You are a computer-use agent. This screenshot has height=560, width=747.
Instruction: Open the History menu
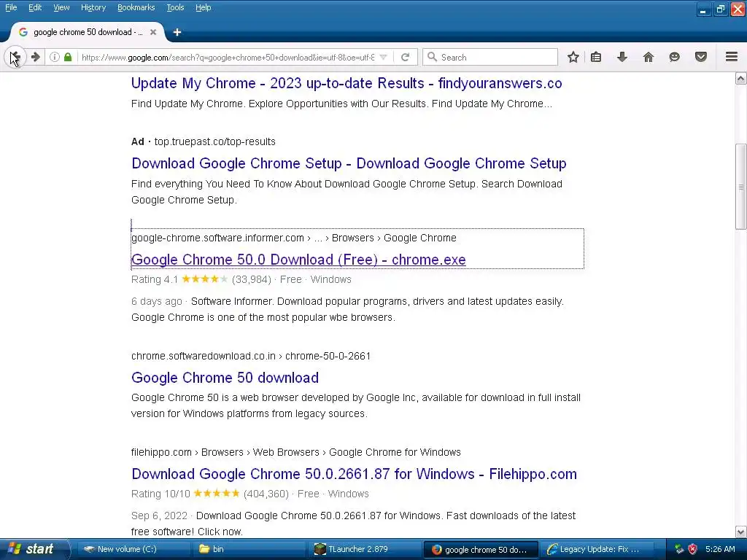93,7
